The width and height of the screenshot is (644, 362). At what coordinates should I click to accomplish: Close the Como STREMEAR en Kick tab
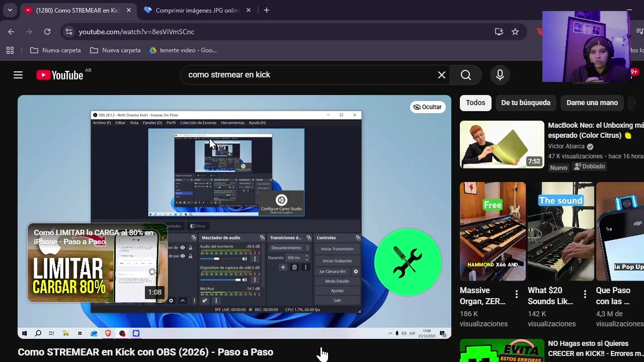(x=129, y=10)
